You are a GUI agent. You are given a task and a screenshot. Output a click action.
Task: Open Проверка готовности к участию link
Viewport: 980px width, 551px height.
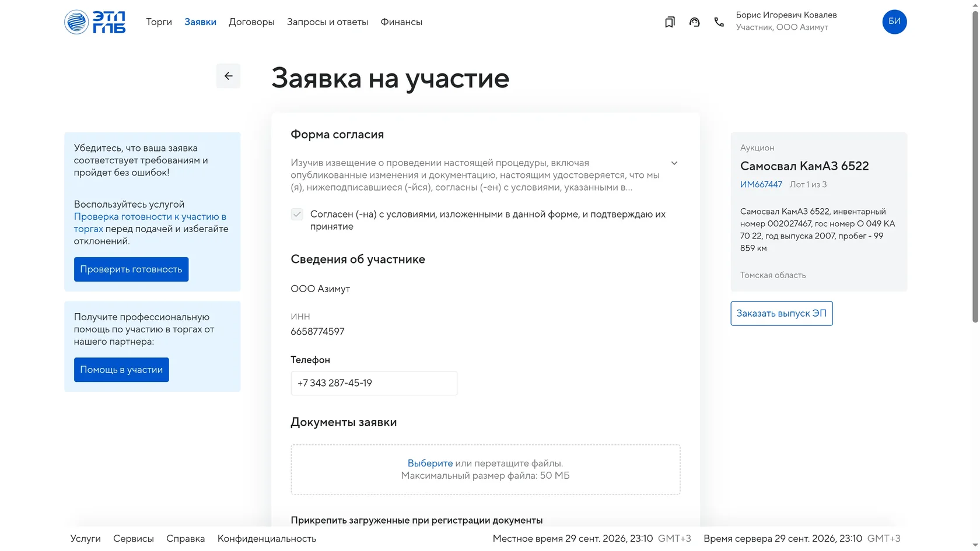click(150, 223)
